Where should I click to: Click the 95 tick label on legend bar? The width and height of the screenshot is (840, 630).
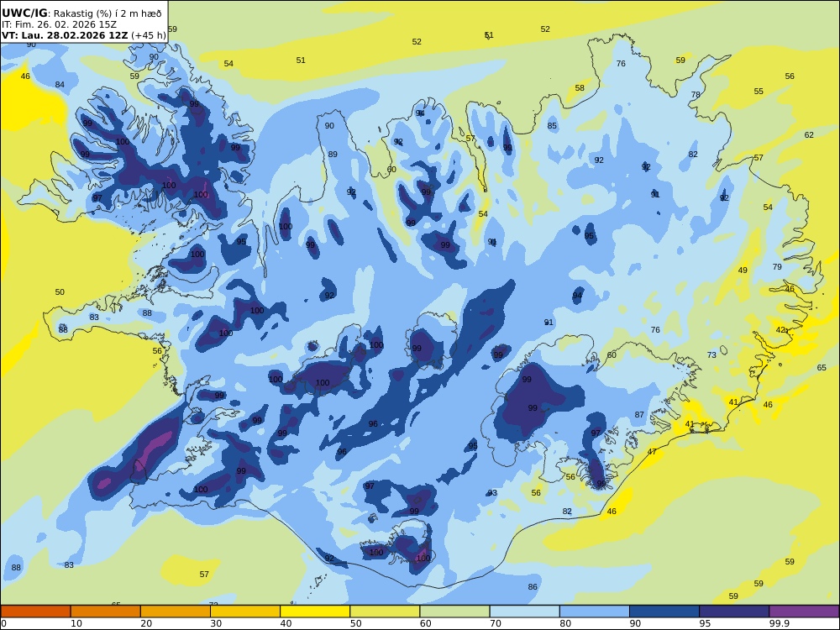pos(705,623)
